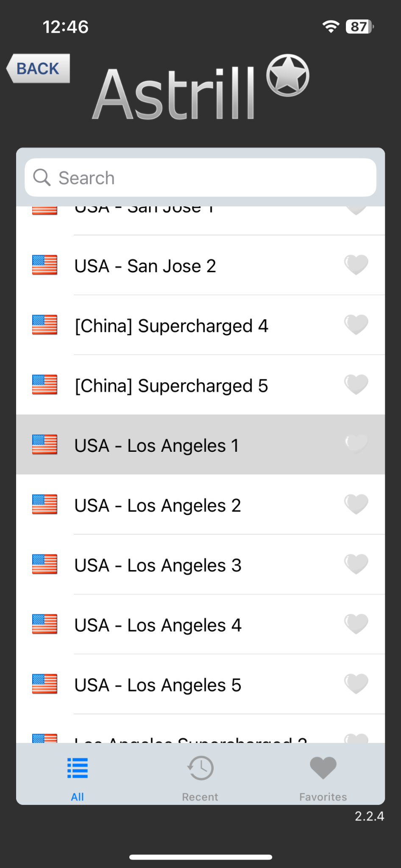Click the flag icon beside [China] Supercharged 5
The width and height of the screenshot is (401, 868).
pos(45,385)
